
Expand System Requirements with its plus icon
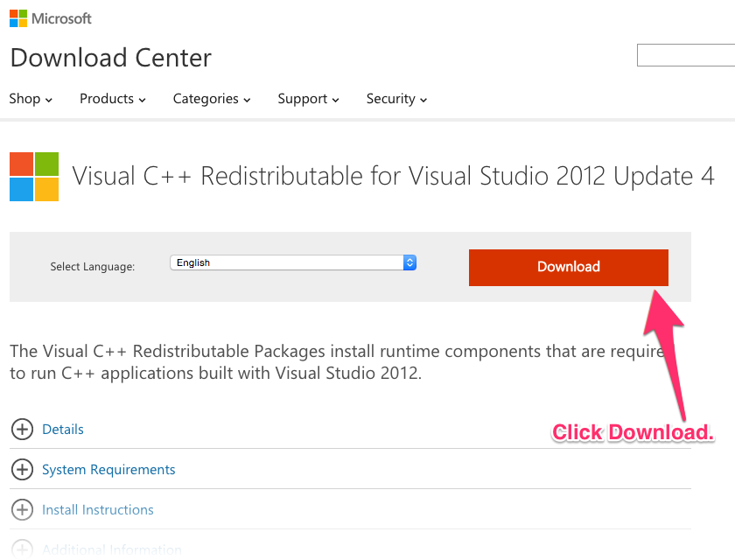tap(22, 470)
